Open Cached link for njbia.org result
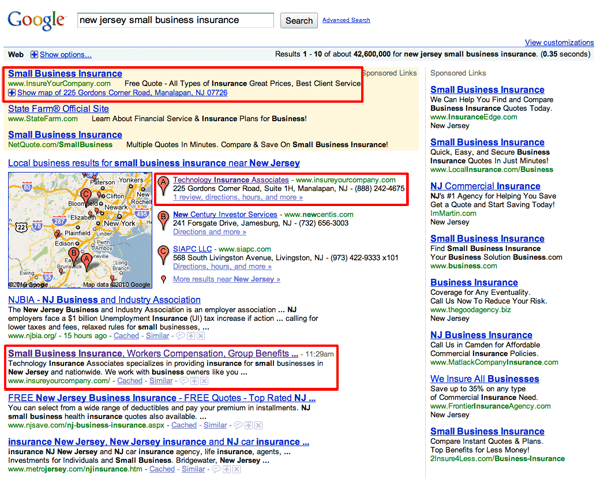The image size is (600, 479). click(x=126, y=336)
